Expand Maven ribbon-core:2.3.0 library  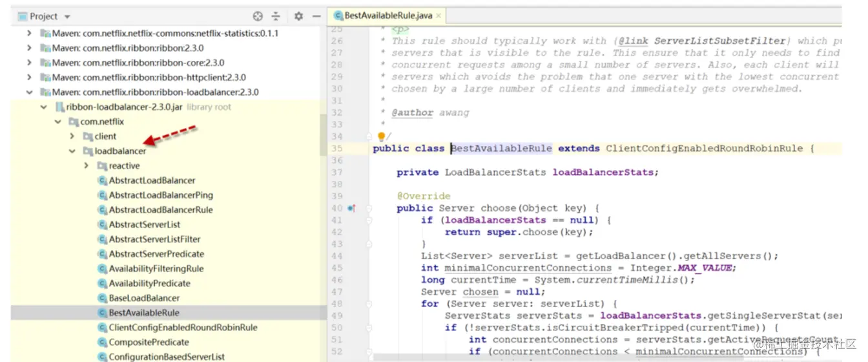point(28,63)
